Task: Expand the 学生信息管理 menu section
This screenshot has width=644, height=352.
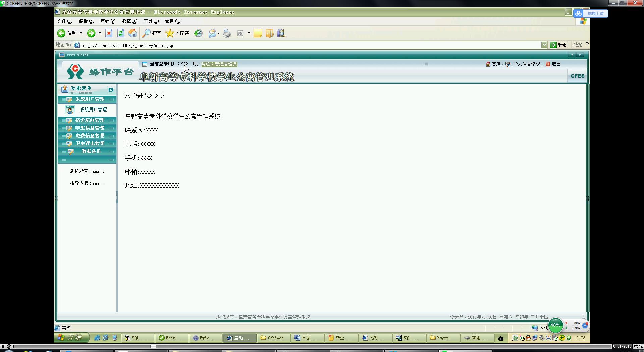Action: tap(87, 128)
